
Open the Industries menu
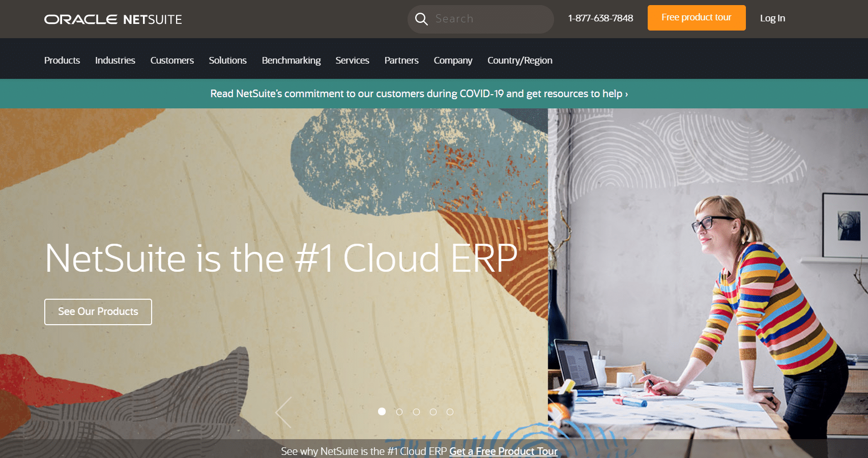tap(115, 61)
